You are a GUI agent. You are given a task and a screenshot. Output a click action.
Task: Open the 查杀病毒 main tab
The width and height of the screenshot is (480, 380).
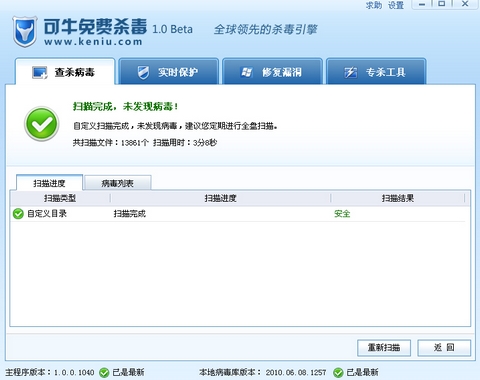pos(65,72)
